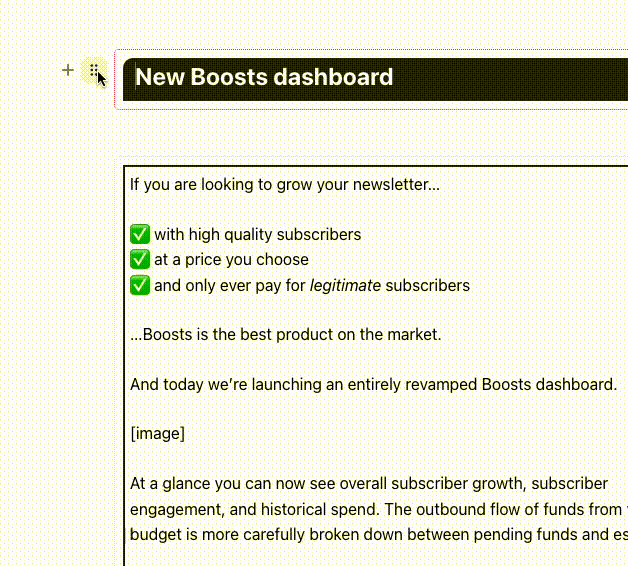
Task: Click the third green checkmark emoji
Action: (x=140, y=285)
